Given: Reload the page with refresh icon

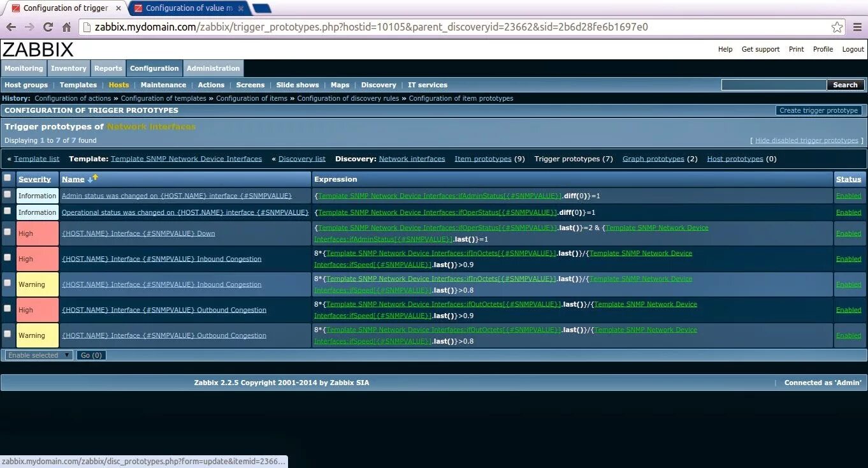Looking at the screenshot, I should tap(48, 27).
